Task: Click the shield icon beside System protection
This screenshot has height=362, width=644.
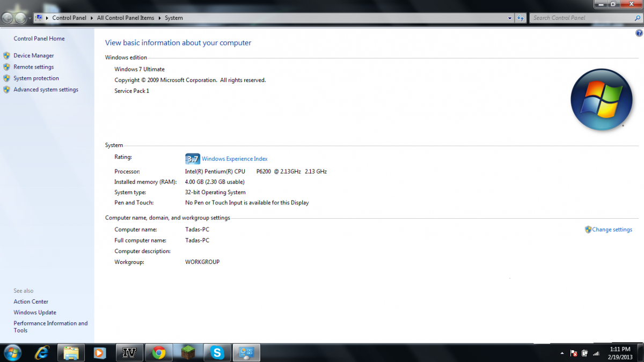Action: pyautogui.click(x=6, y=78)
